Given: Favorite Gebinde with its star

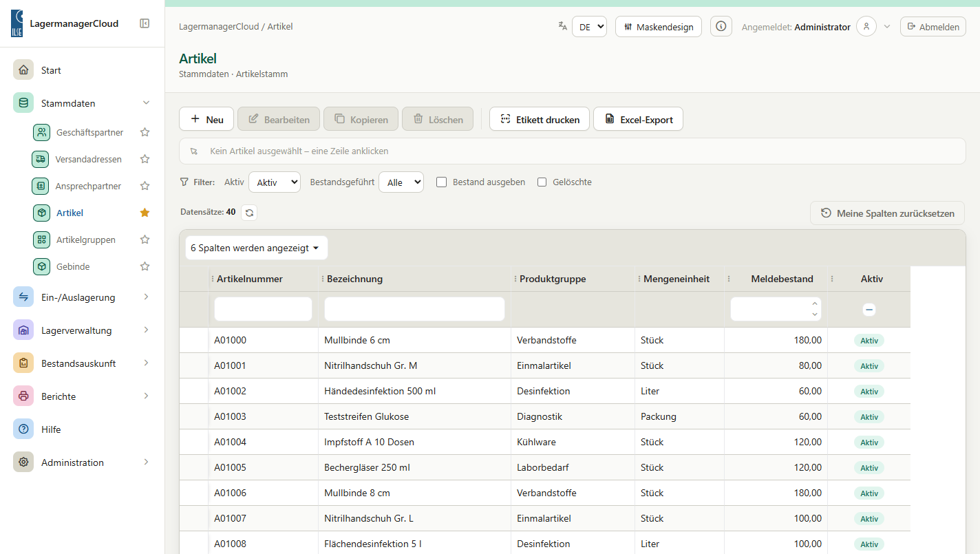Looking at the screenshot, I should coord(145,266).
